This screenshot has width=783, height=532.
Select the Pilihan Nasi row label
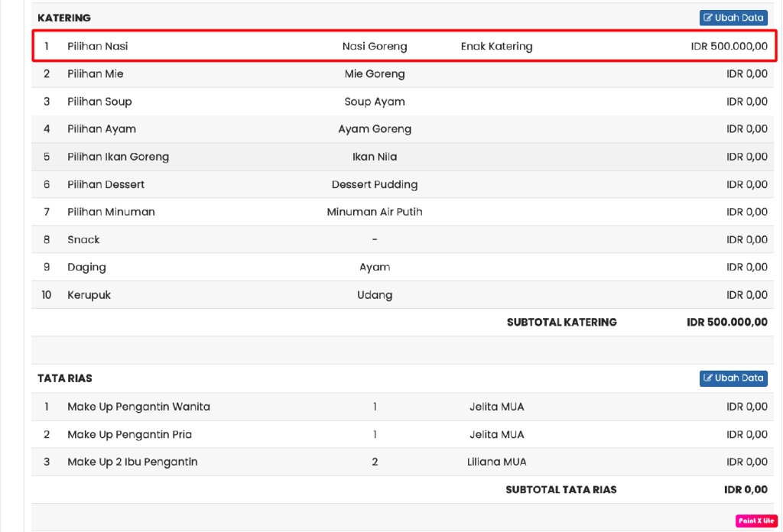pos(97,47)
